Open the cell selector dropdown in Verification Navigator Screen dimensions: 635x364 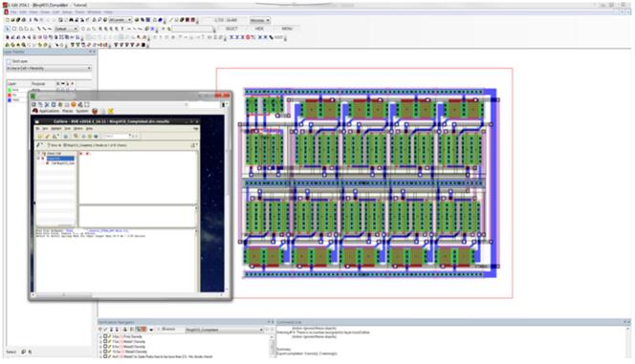(x=225, y=330)
